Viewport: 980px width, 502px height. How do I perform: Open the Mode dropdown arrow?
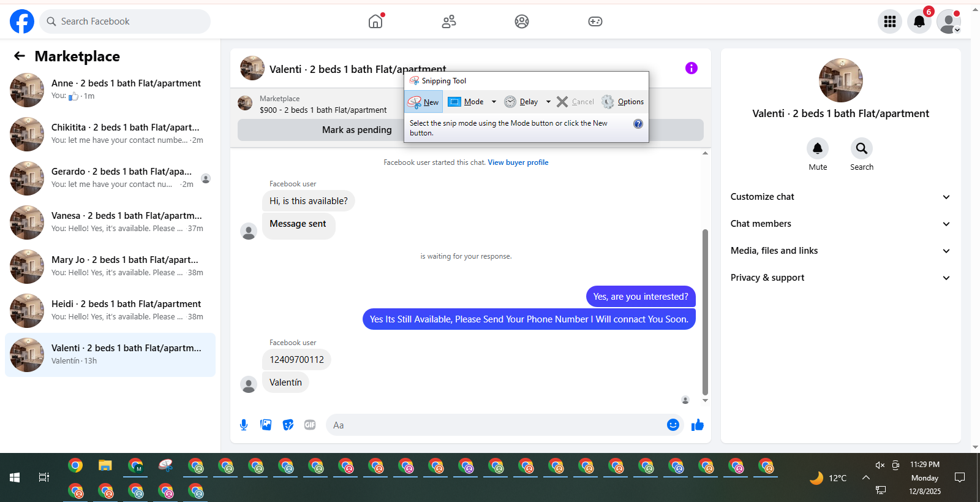coord(494,102)
